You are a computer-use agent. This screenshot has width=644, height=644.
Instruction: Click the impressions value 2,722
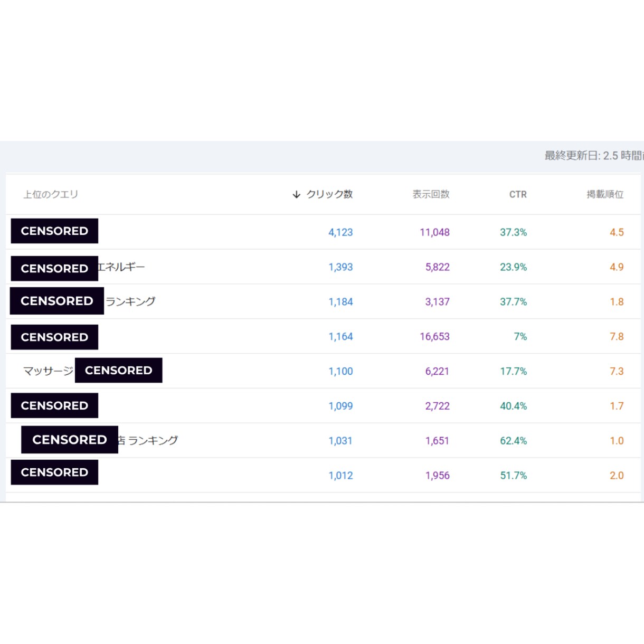[437, 406]
